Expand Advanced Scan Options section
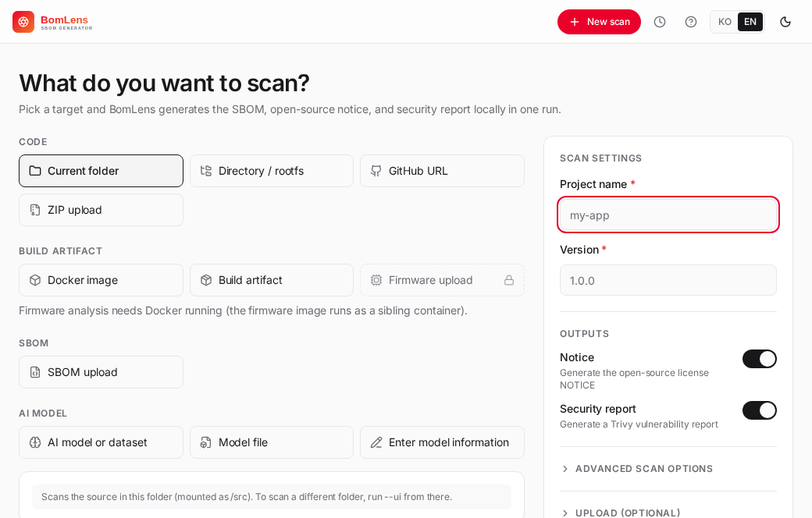Viewport: 812px width, 518px height. pyautogui.click(x=668, y=469)
